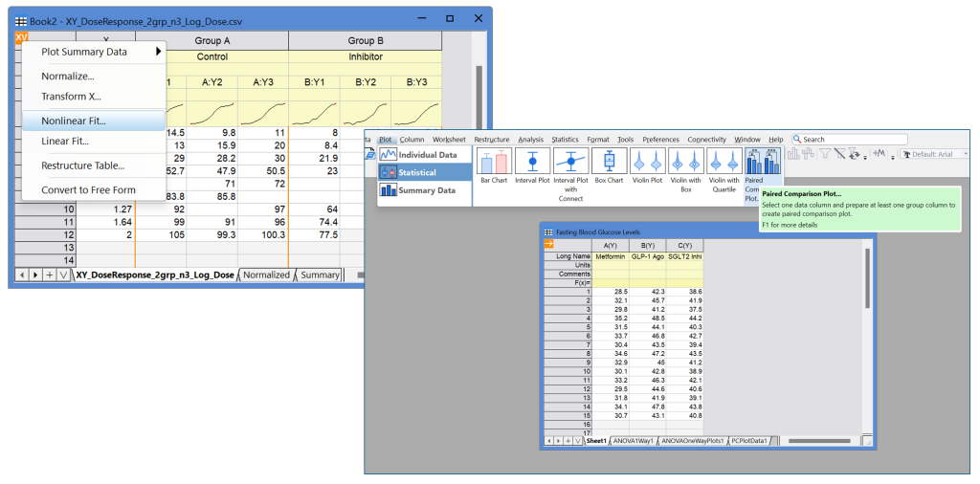Image resolution: width=980 pixels, height=484 pixels.
Task: Select the Group A header in Book2
Action: point(212,41)
